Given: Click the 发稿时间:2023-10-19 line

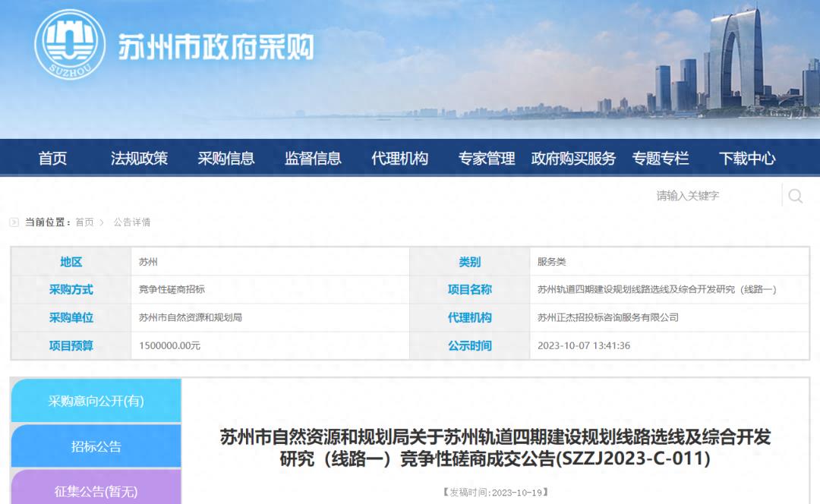Looking at the screenshot, I should pos(495,492).
